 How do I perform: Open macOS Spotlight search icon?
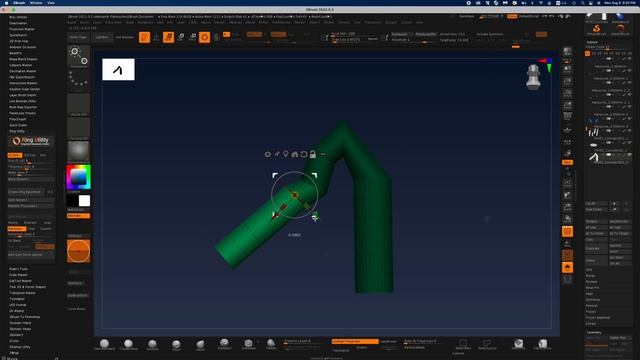tap(582, 3)
